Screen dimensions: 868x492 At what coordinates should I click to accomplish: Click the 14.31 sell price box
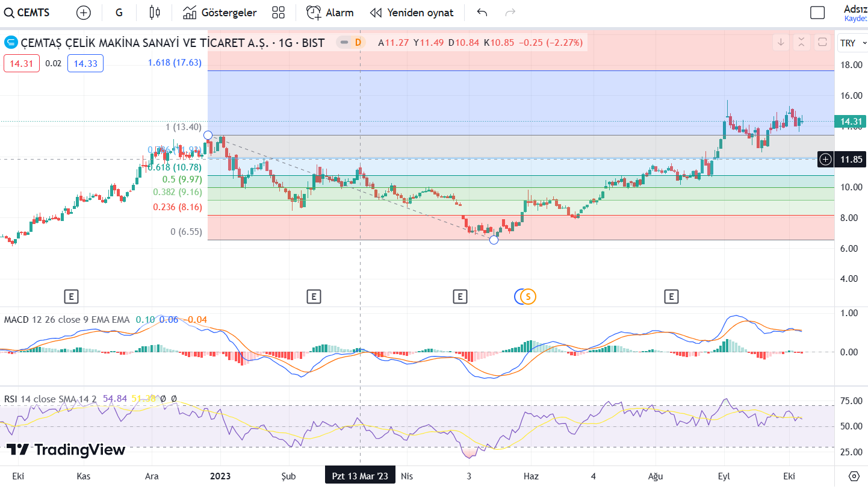point(22,63)
